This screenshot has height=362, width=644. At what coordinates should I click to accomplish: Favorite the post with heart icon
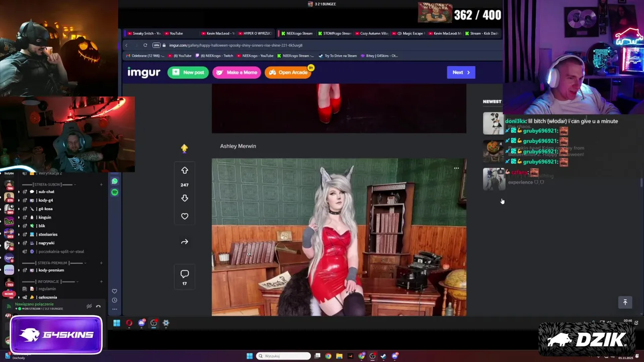[185, 216]
